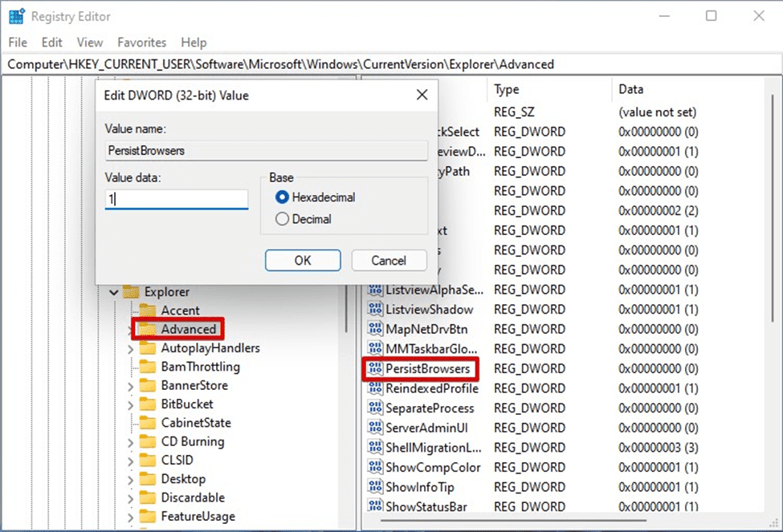The height and width of the screenshot is (532, 783).
Task: Expand the CD Burning key
Action: click(x=131, y=442)
